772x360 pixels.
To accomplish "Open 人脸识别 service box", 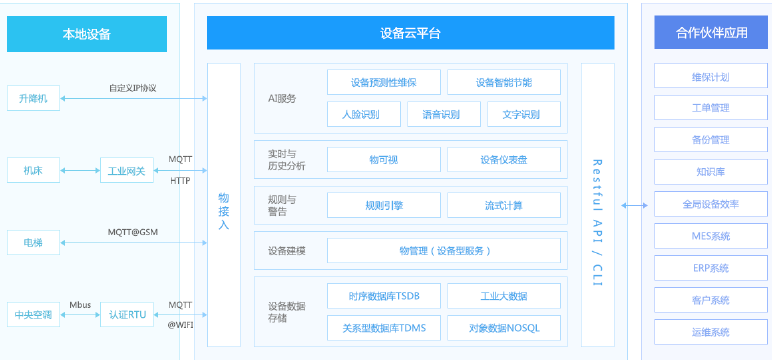I will point(364,114).
